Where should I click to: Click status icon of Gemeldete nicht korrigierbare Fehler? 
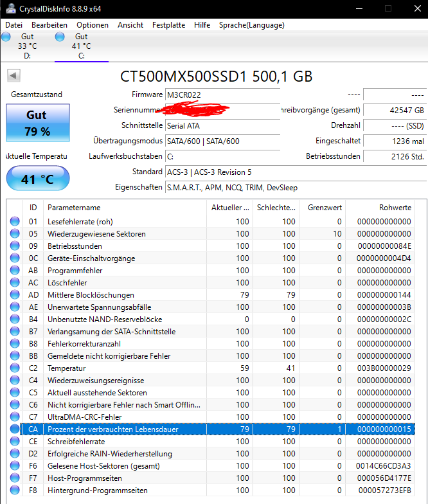point(15,356)
